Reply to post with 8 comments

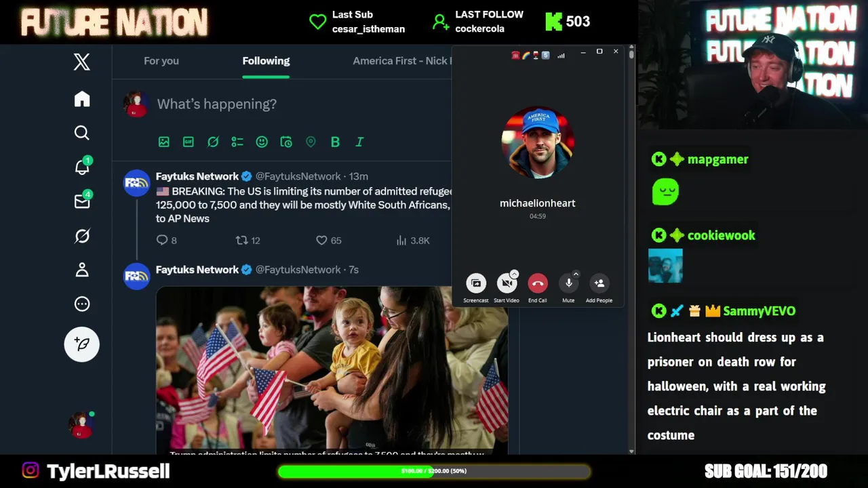pyautogui.click(x=166, y=240)
